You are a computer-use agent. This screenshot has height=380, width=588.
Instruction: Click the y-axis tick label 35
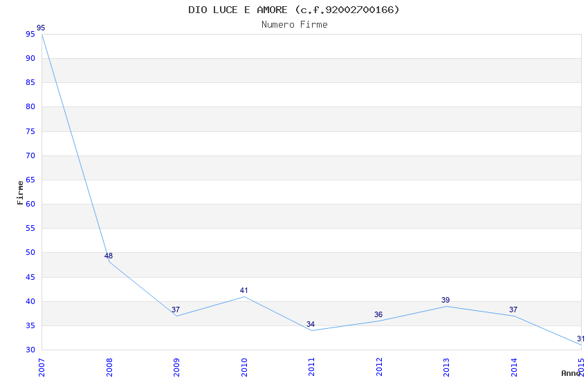point(30,325)
